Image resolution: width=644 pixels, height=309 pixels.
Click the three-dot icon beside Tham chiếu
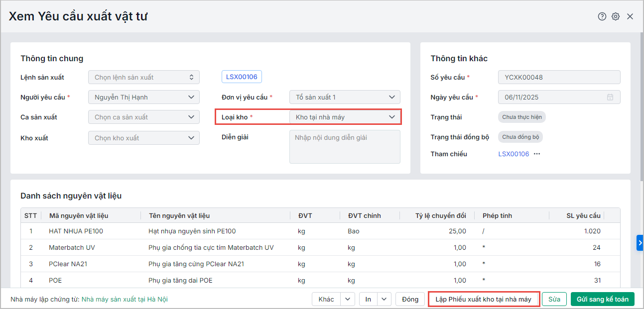point(537,154)
